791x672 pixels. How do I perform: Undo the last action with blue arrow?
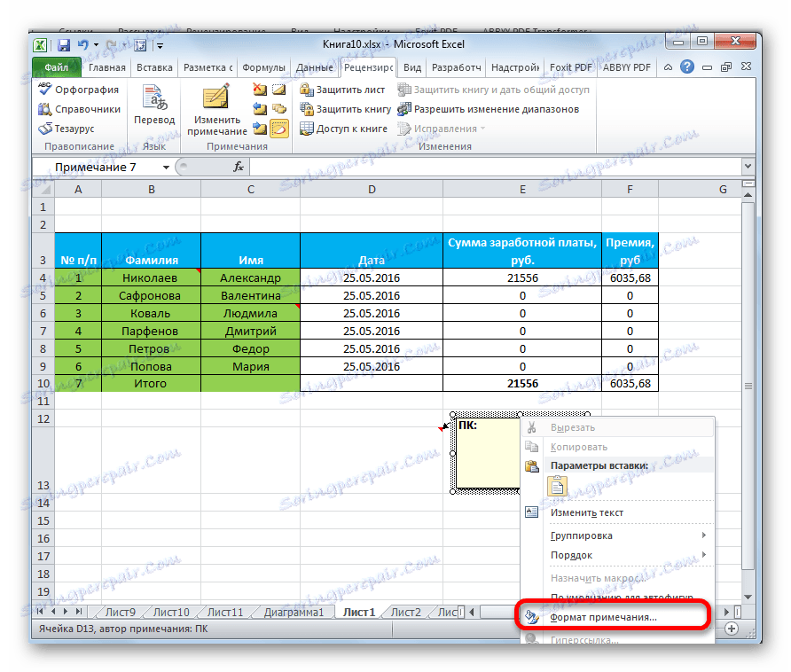(82, 45)
